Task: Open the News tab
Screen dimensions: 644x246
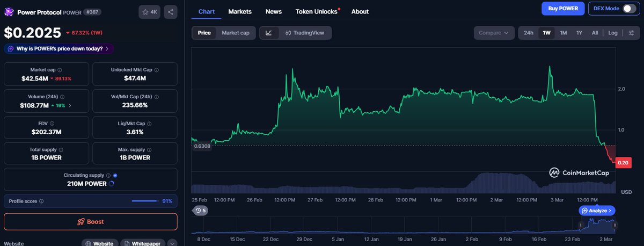Action: tap(274, 11)
